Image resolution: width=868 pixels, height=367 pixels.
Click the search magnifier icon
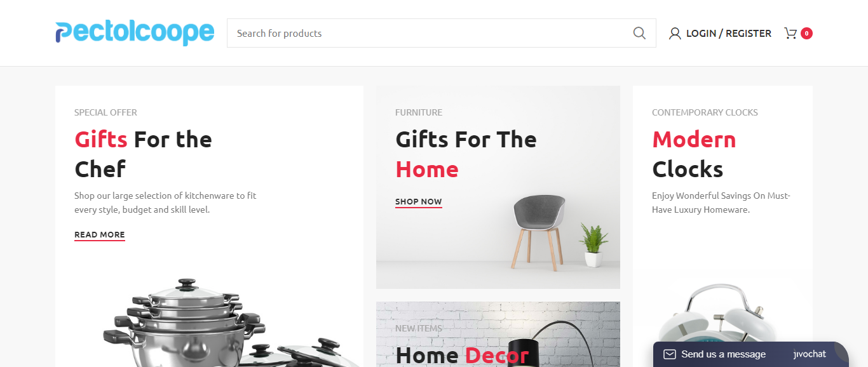(639, 33)
